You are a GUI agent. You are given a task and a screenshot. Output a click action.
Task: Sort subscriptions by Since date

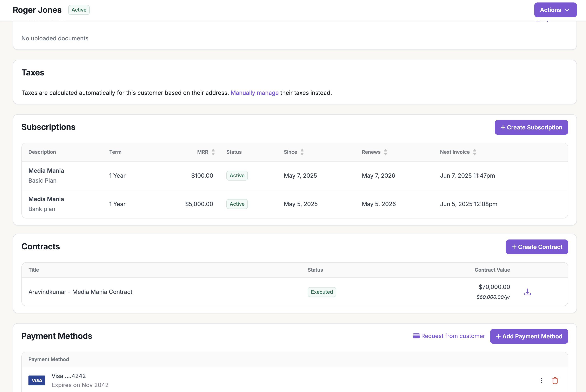coord(302,152)
